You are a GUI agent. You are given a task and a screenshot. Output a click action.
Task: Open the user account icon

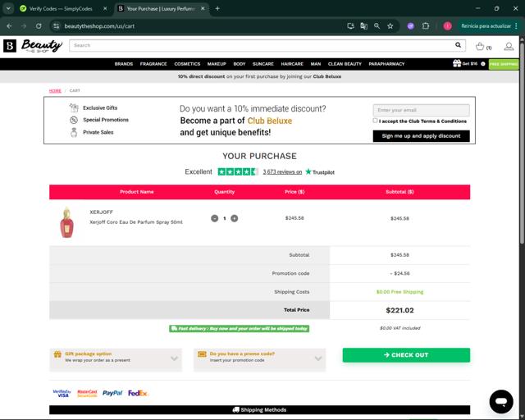(x=509, y=47)
